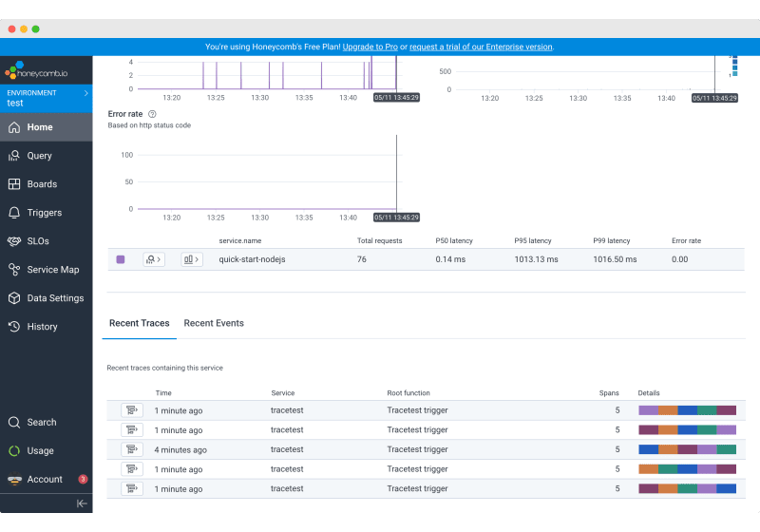The image size is (760, 532).
Task: Open the query button for quick-start-nodejs
Action: pyautogui.click(x=154, y=259)
